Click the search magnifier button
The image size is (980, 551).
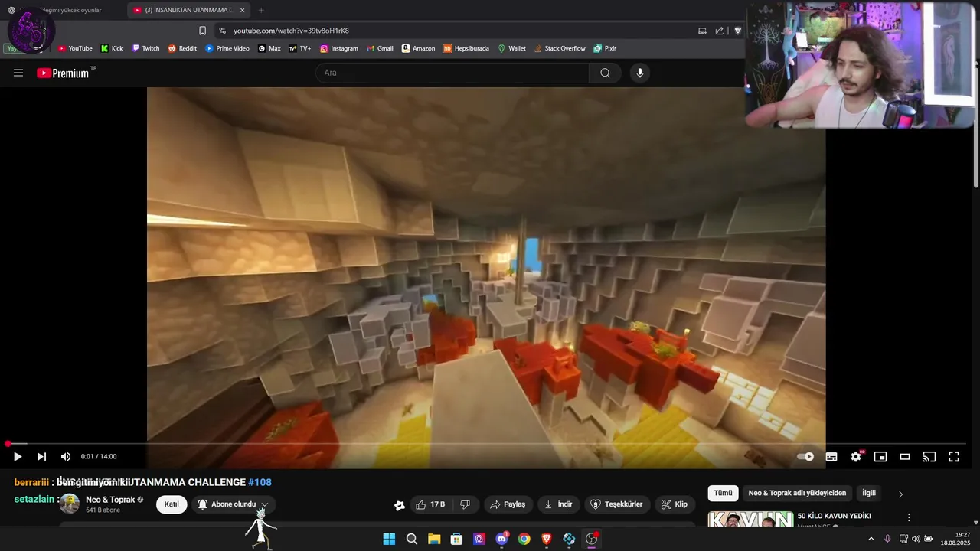click(x=605, y=73)
